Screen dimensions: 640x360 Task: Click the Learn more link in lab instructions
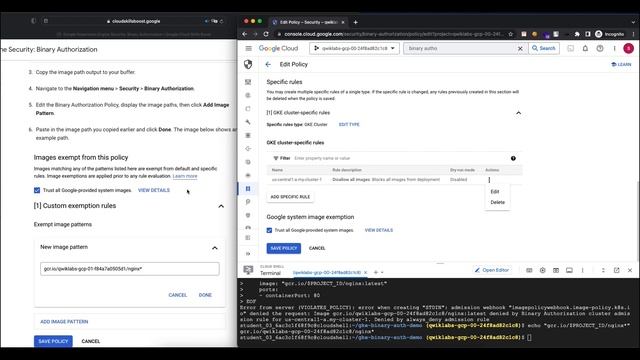click(185, 176)
